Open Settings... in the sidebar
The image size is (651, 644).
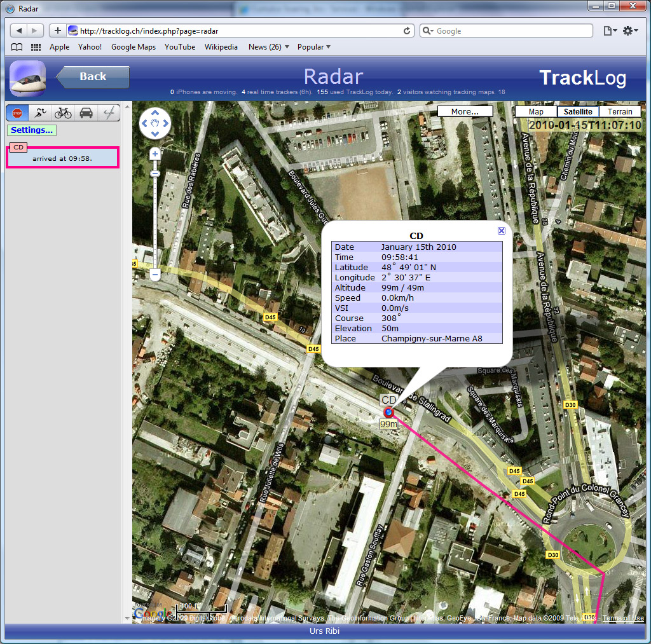coord(32,130)
